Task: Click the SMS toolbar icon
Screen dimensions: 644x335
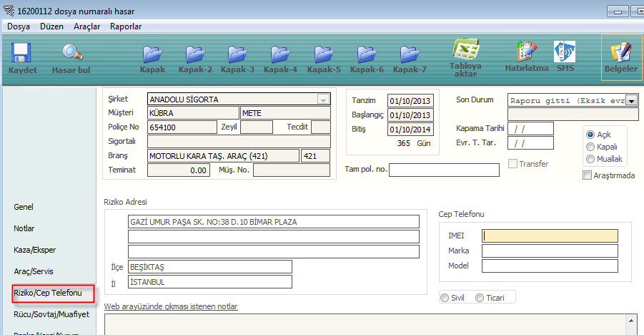Action: click(x=565, y=53)
